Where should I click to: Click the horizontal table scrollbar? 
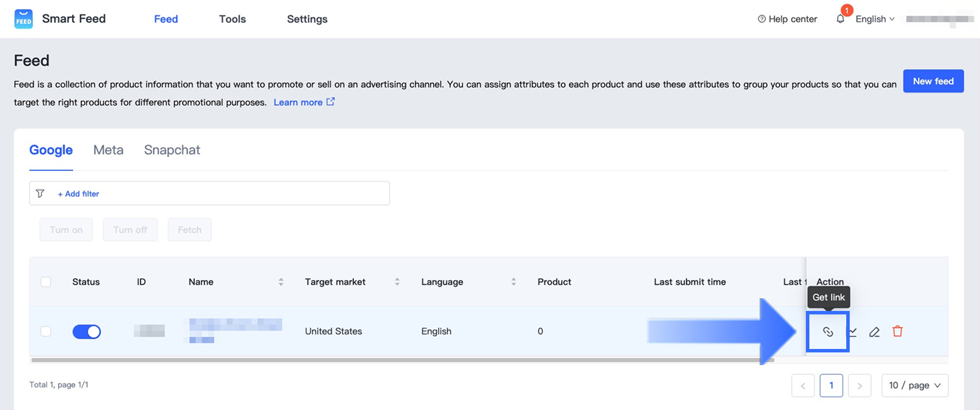[402, 360]
